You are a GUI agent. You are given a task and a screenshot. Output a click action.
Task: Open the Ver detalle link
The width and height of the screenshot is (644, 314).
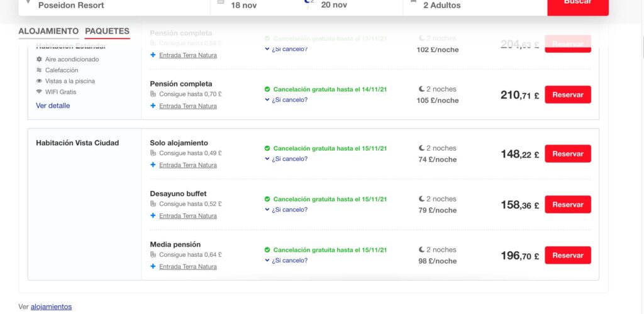[x=53, y=106]
